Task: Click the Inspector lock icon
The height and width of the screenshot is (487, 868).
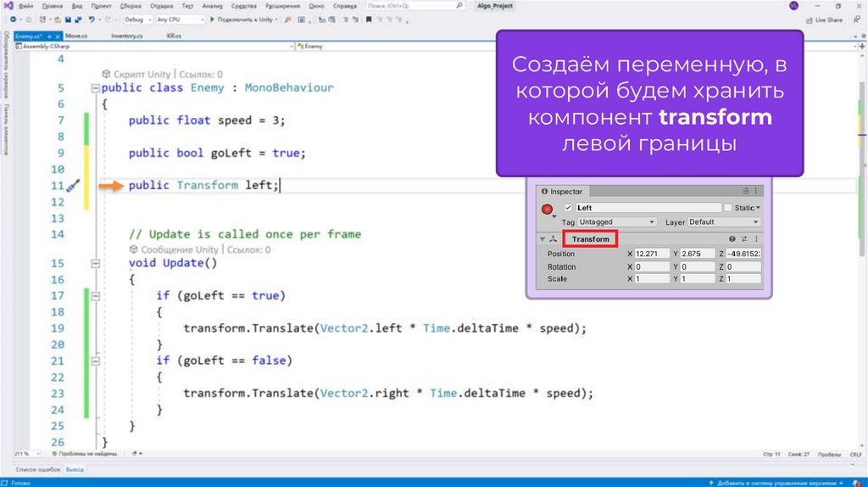Action: pos(746,191)
